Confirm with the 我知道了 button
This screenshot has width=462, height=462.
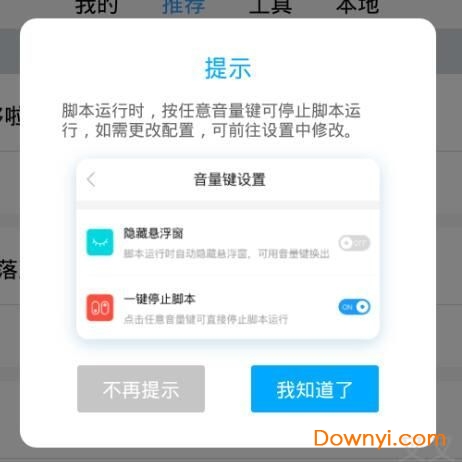click(315, 389)
